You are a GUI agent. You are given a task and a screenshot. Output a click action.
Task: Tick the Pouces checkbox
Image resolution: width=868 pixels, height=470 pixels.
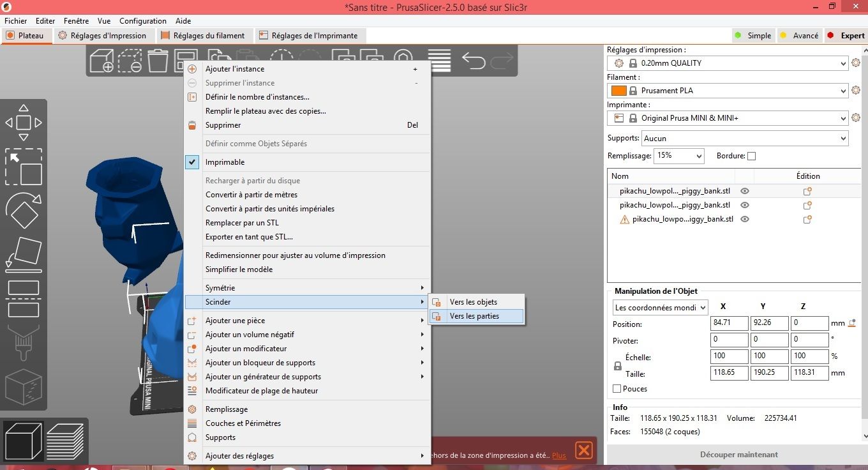[x=617, y=389]
